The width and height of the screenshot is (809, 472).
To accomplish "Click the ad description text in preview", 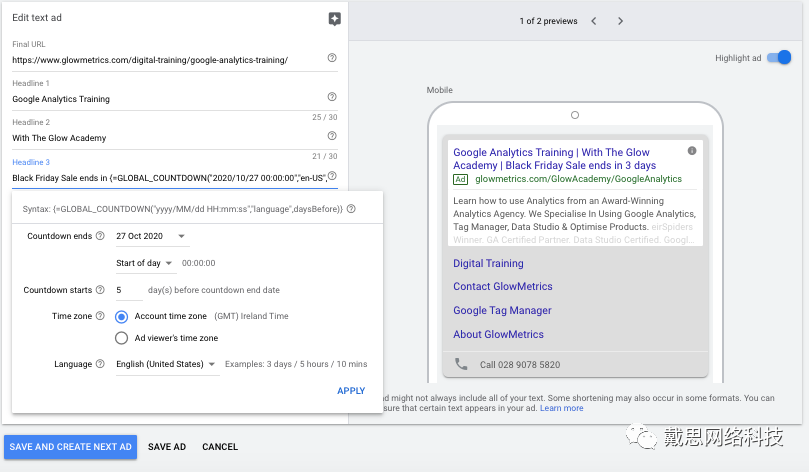I will pos(575,220).
